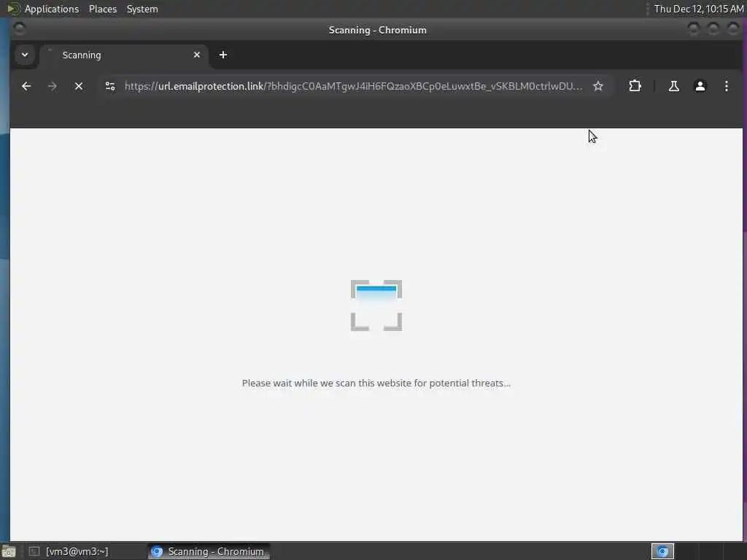Close the Scanning tab

point(197,55)
